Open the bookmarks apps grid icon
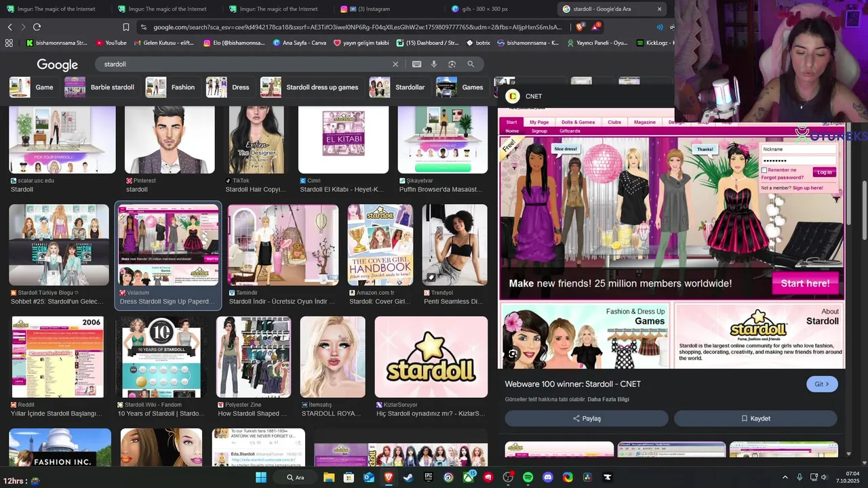 (x=9, y=43)
